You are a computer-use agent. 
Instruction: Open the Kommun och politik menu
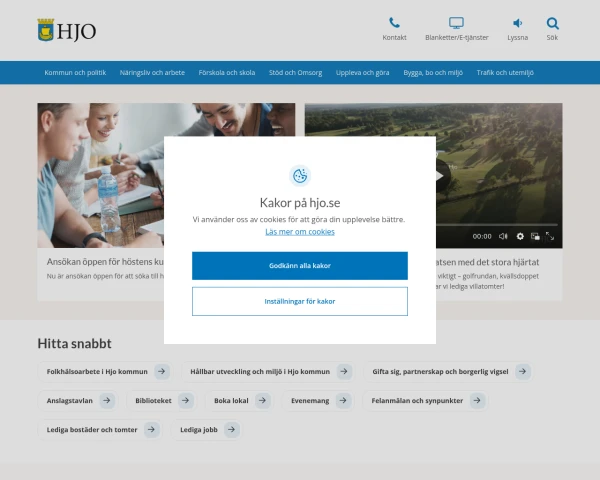(75, 73)
